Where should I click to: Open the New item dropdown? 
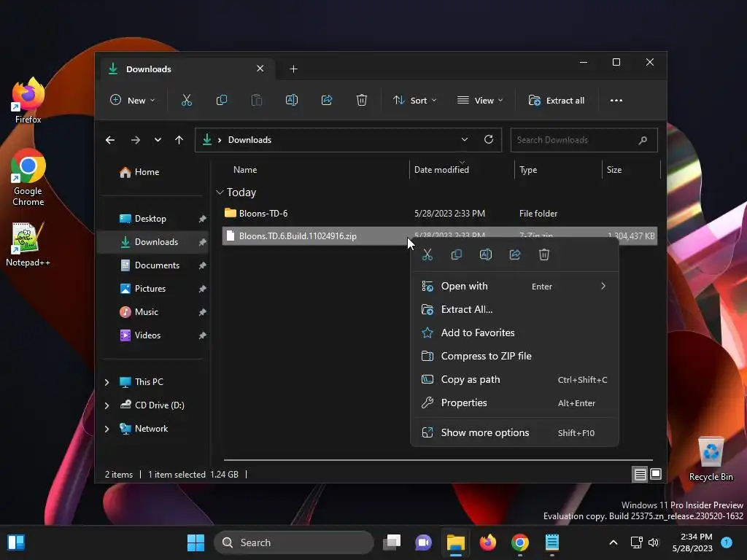(133, 101)
